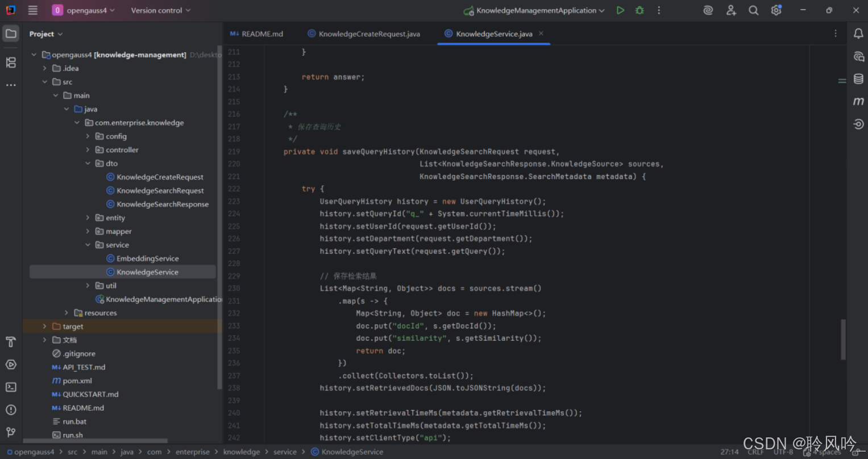Open the Git tool window
This screenshot has height=459, width=868.
coord(11,432)
